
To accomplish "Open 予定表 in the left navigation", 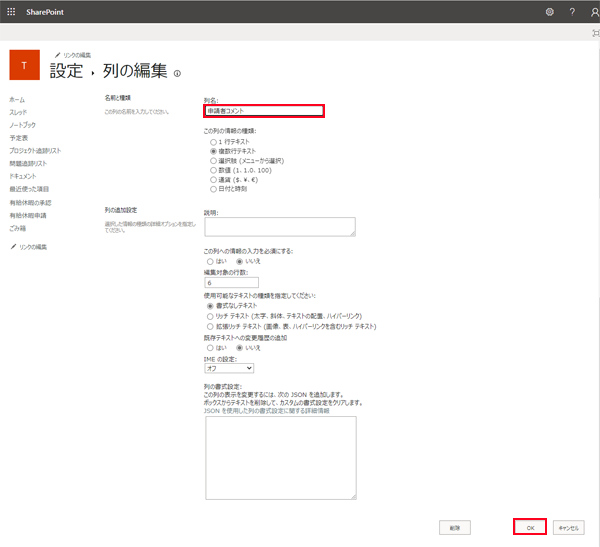I will (x=19, y=138).
